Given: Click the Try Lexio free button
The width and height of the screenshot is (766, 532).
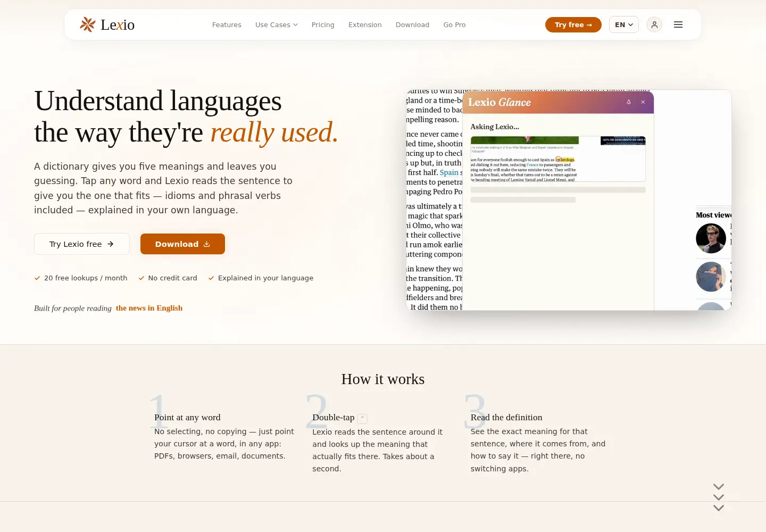Looking at the screenshot, I should tap(82, 244).
